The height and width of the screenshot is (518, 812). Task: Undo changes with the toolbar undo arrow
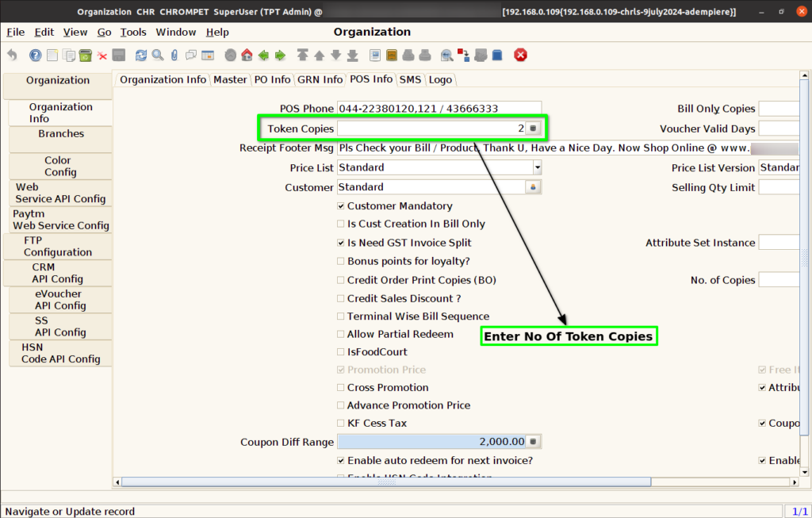[13, 55]
